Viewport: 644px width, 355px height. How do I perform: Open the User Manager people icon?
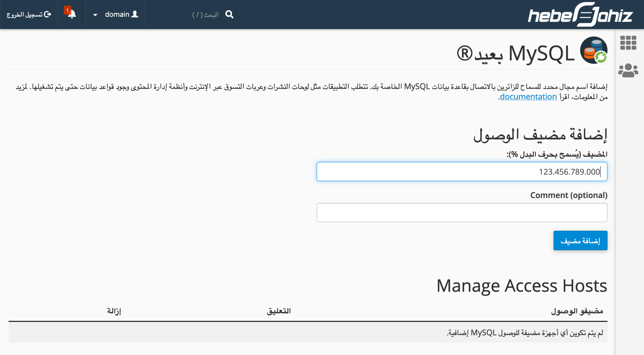[x=628, y=70]
